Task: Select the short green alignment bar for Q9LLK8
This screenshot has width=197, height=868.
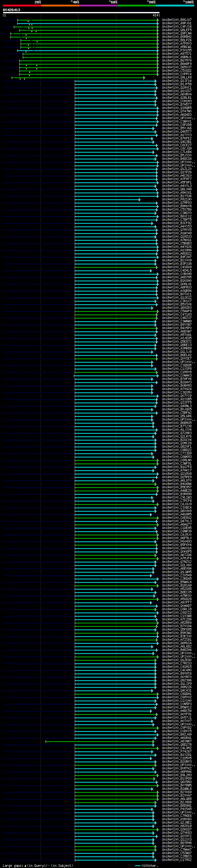Action: (x=78, y=78)
